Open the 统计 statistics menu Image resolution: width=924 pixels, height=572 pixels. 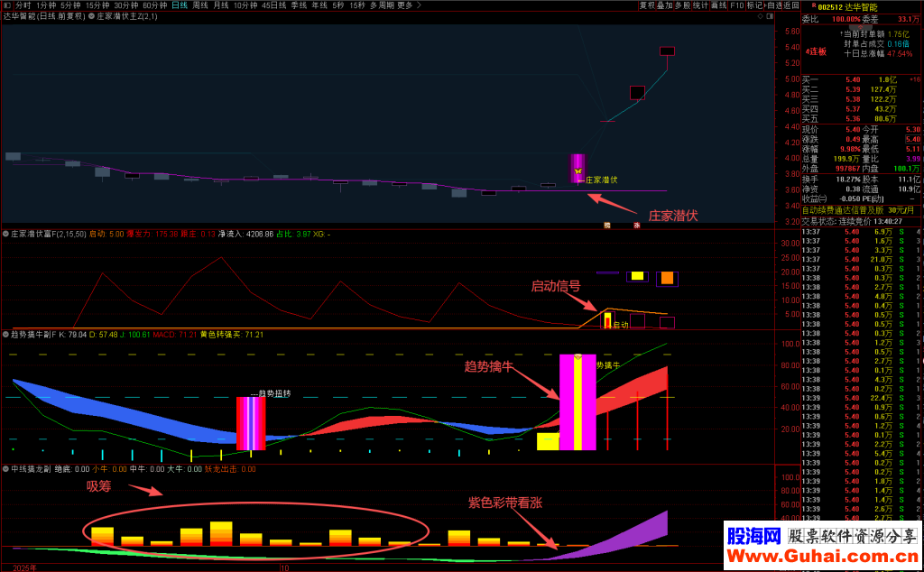[699, 5]
